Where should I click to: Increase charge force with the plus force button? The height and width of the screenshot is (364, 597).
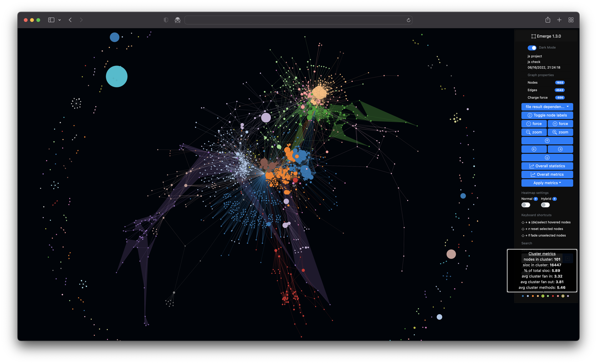click(x=560, y=124)
